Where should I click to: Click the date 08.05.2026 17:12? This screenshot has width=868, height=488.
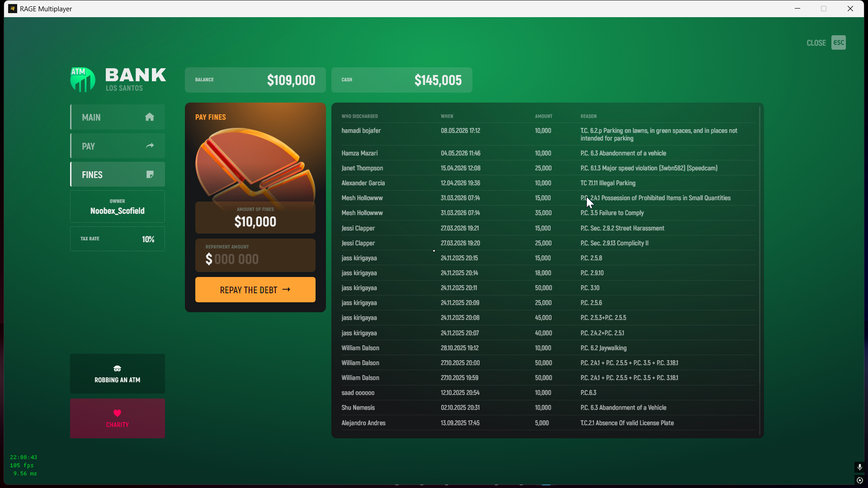tap(460, 131)
